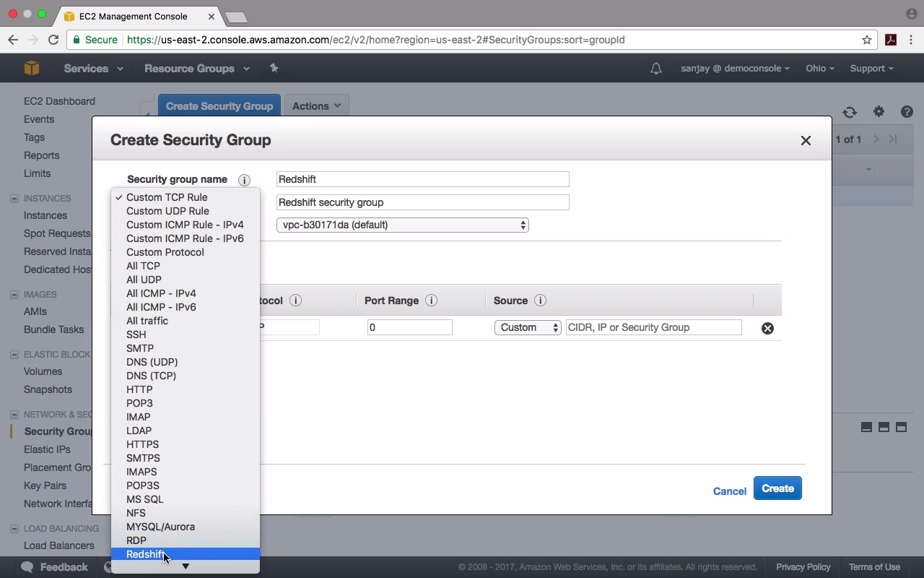Expand the Resource Groups menu

[197, 69]
